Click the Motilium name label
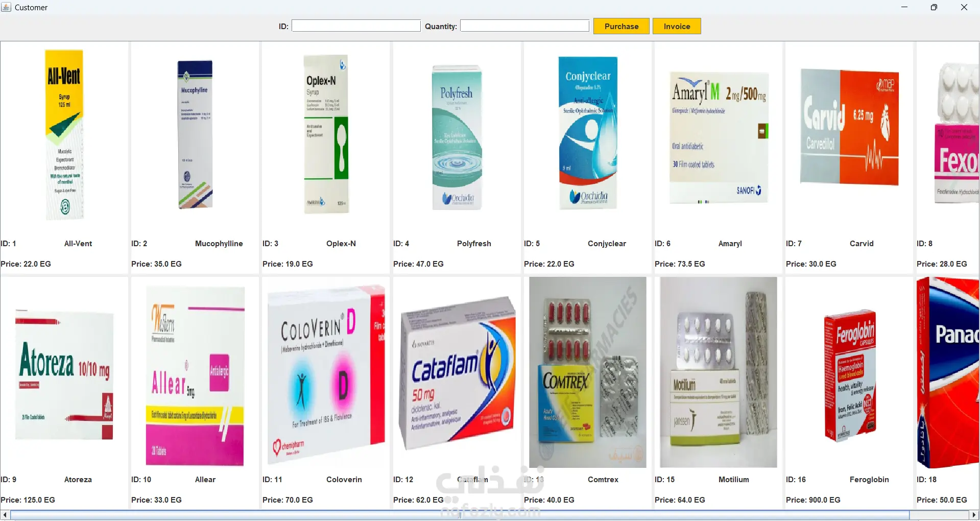This screenshot has height=521, width=980. (734, 480)
